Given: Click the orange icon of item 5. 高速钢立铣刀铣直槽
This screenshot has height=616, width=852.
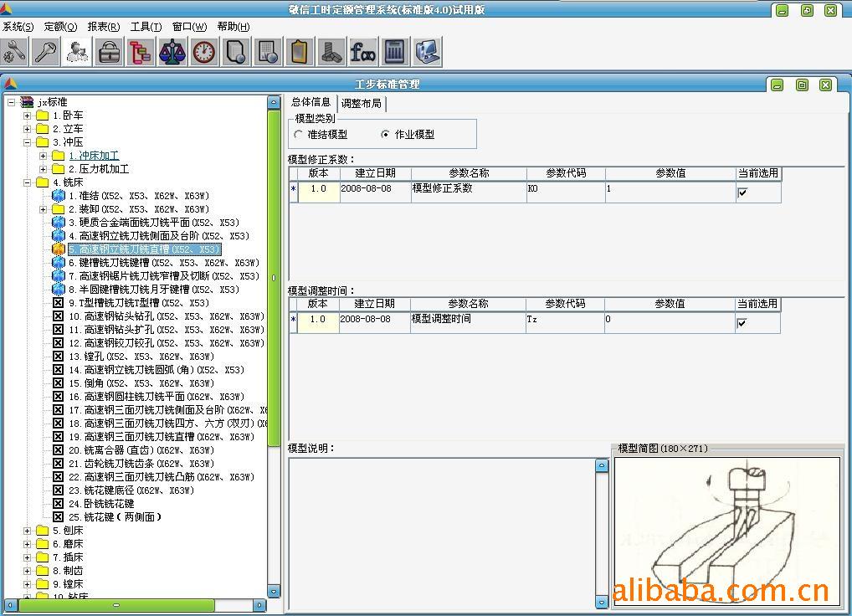Looking at the screenshot, I should point(58,249).
